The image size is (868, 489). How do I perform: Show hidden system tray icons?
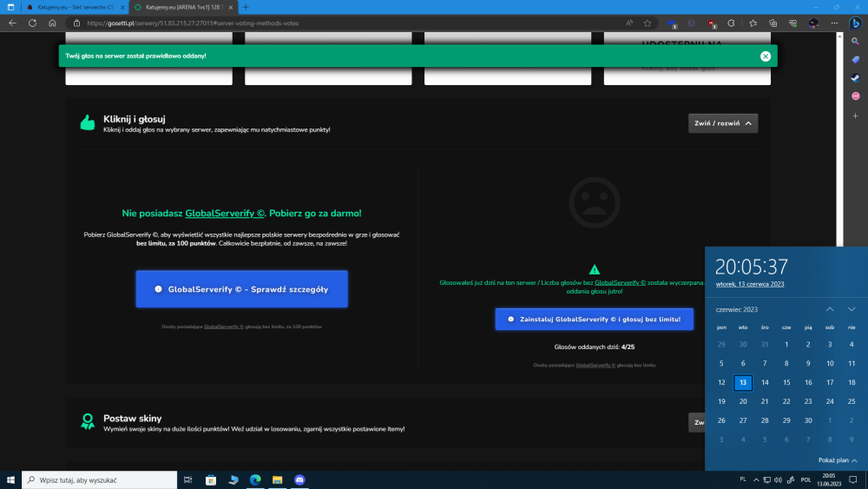(756, 480)
